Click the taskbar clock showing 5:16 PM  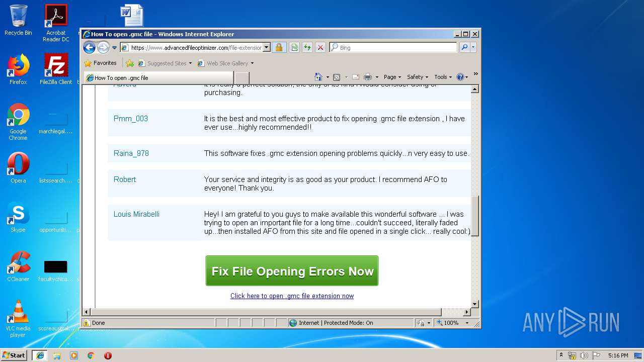[x=618, y=355]
